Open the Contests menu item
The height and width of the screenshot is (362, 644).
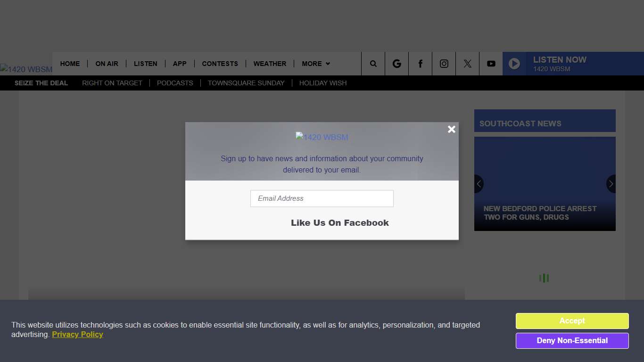[220, 64]
